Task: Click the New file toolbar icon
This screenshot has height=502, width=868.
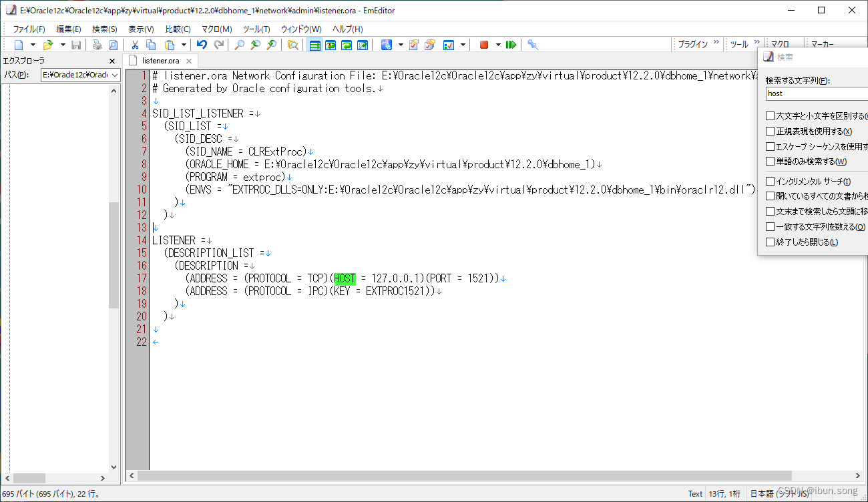Action: point(19,45)
